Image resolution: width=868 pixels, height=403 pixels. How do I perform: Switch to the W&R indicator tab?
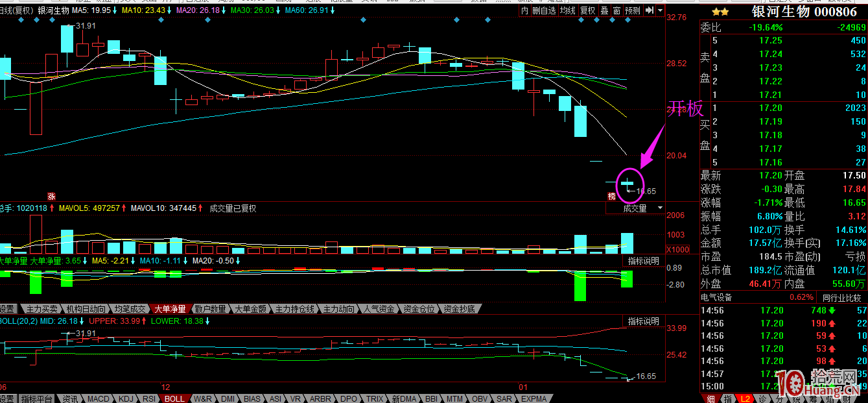[x=202, y=398]
